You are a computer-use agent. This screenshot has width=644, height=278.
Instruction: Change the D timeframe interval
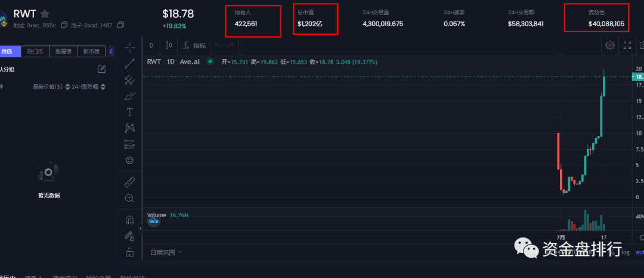(151, 45)
